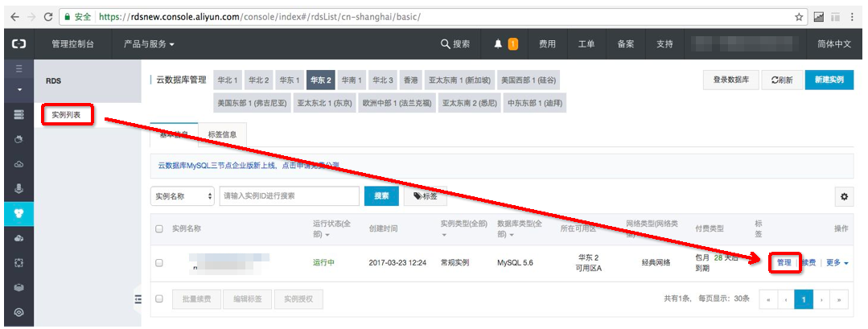Select the 亚太东北 1 (东京) region tab

[x=324, y=103]
